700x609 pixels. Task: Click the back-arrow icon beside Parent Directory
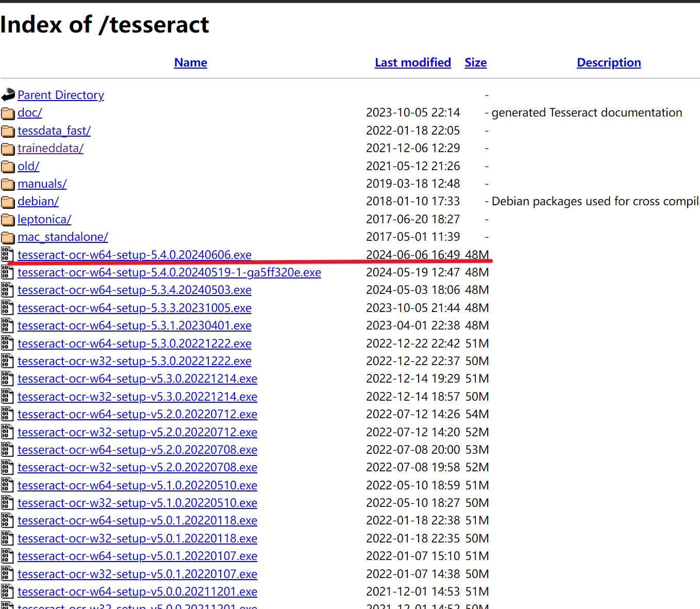pos(8,95)
